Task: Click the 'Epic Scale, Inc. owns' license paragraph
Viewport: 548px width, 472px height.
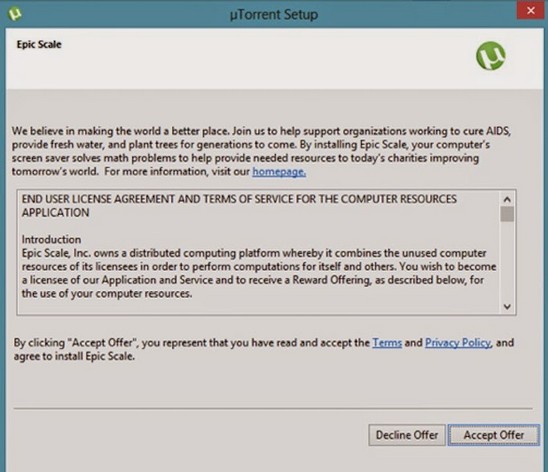Action: click(x=259, y=273)
